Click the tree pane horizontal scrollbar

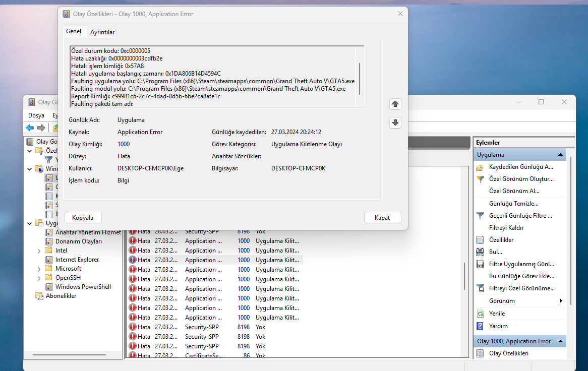click(70, 354)
